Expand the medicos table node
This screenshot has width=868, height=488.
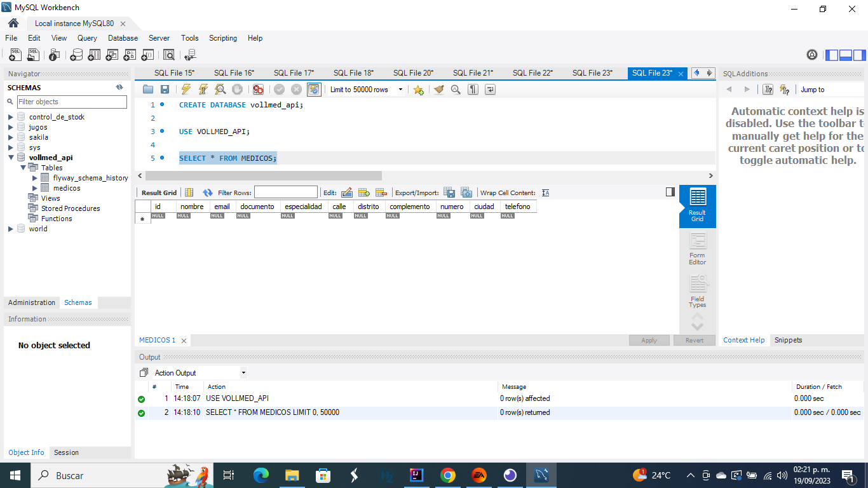pos(35,188)
